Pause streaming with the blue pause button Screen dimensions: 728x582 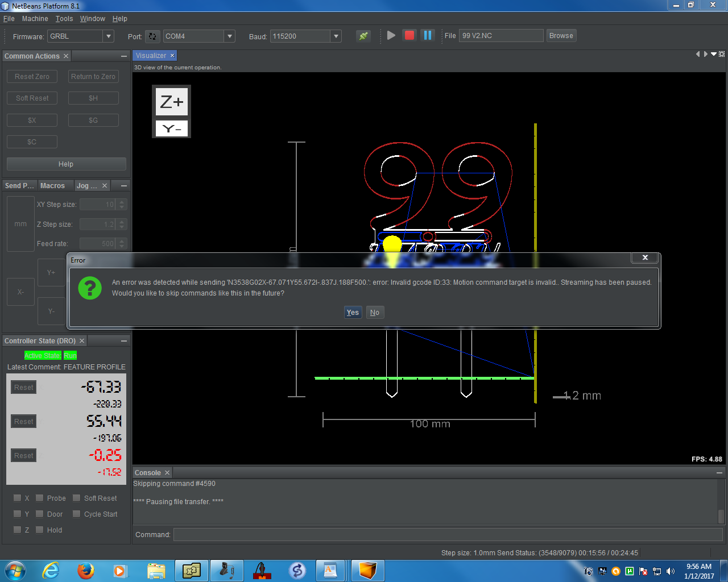click(427, 35)
